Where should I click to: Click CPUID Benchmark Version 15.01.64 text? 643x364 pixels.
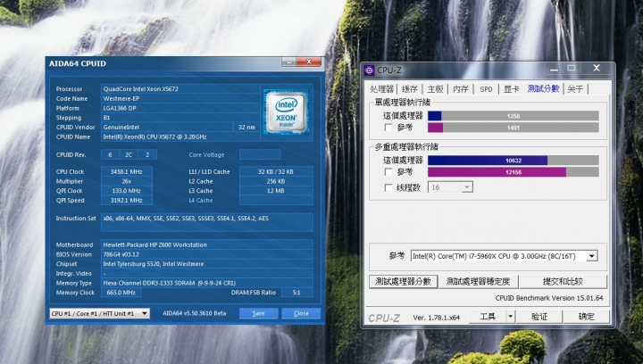click(549, 298)
